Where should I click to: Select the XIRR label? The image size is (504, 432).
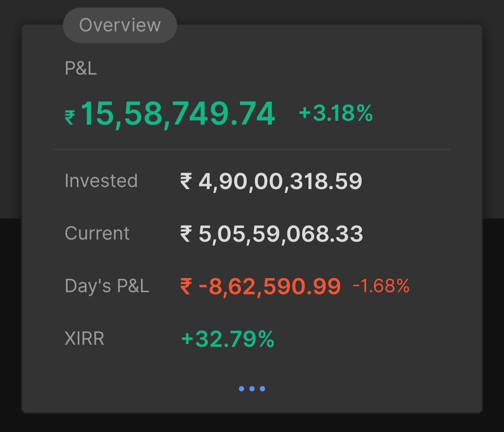[x=85, y=339]
